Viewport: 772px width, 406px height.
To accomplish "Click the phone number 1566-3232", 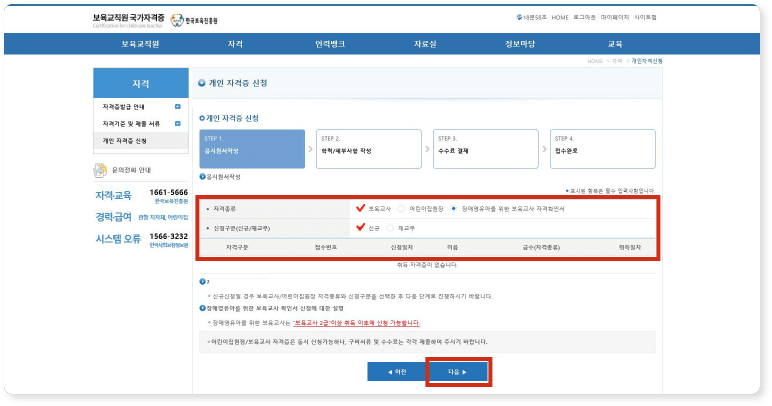I will tap(168, 237).
